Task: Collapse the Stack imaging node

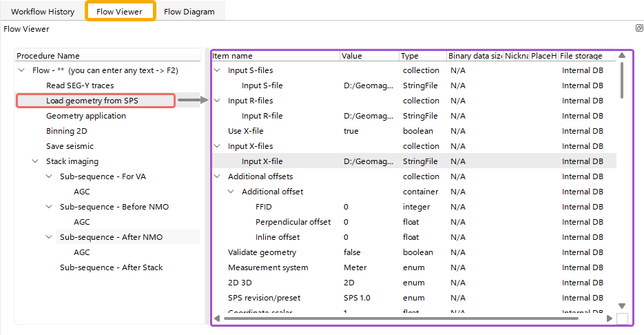Action: tap(35, 161)
